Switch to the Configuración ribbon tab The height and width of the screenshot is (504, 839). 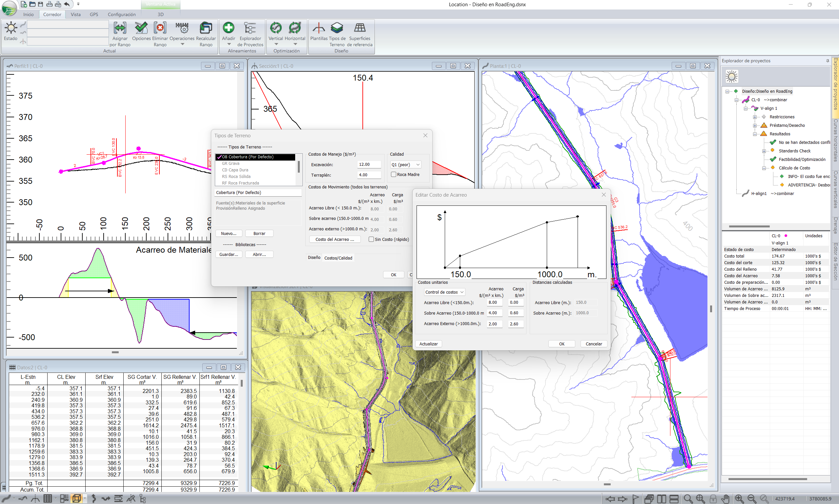coord(122,14)
